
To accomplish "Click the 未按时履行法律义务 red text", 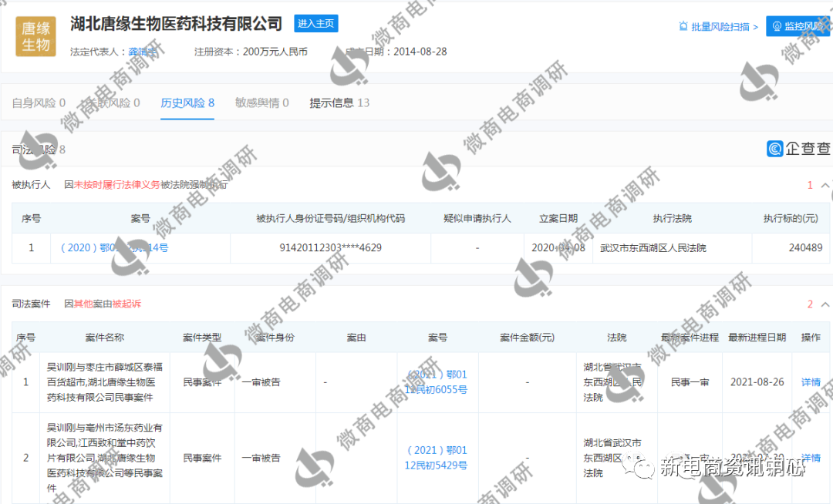I will [117, 185].
